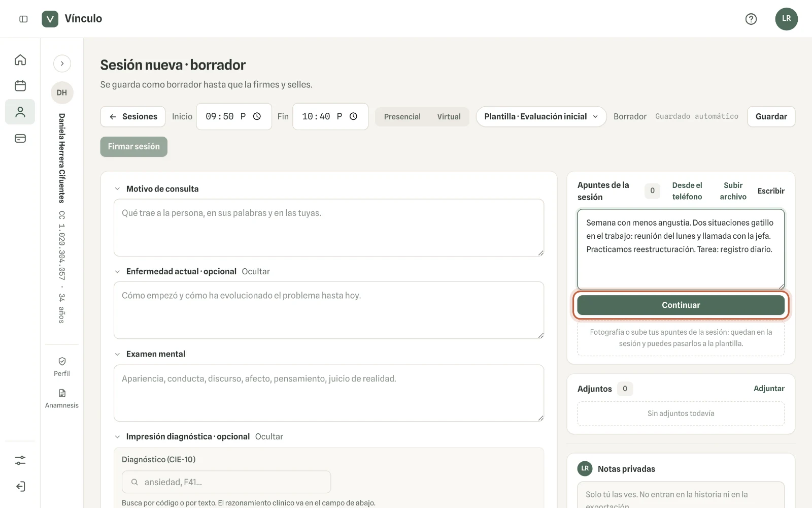This screenshot has width=812, height=508.
Task: Focus the session notes textarea
Action: (681, 249)
